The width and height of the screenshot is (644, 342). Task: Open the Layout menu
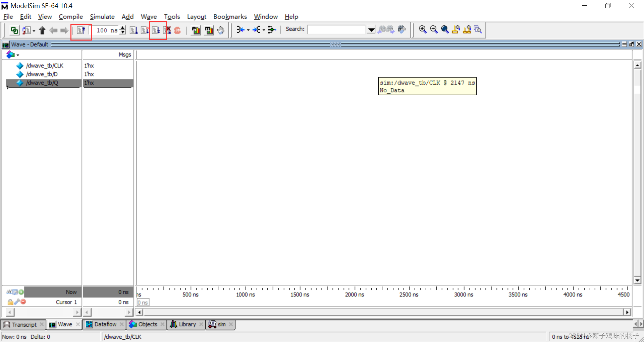click(197, 16)
